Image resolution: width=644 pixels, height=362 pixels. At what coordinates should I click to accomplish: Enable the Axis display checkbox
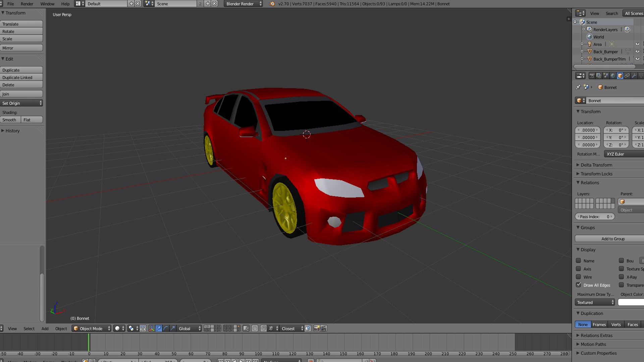(578, 269)
